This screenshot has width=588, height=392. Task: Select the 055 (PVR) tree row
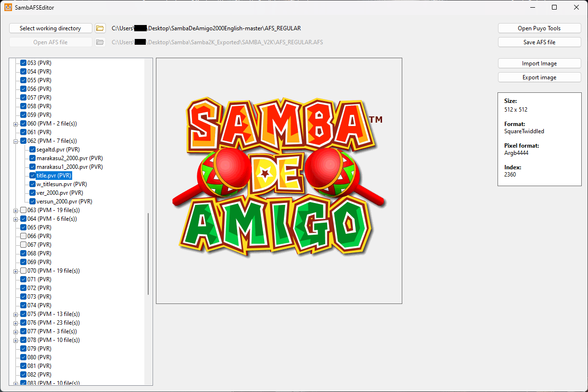click(x=39, y=80)
